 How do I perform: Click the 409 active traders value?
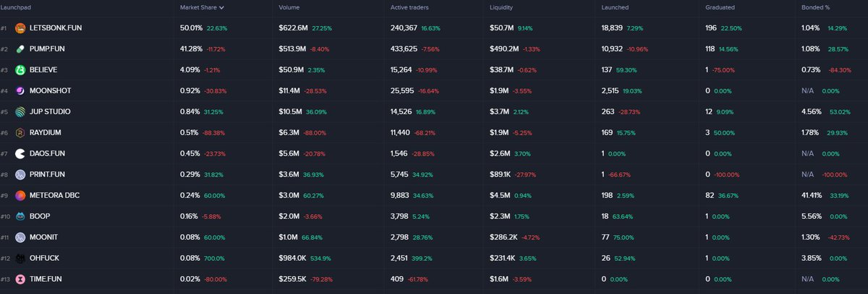coord(398,279)
